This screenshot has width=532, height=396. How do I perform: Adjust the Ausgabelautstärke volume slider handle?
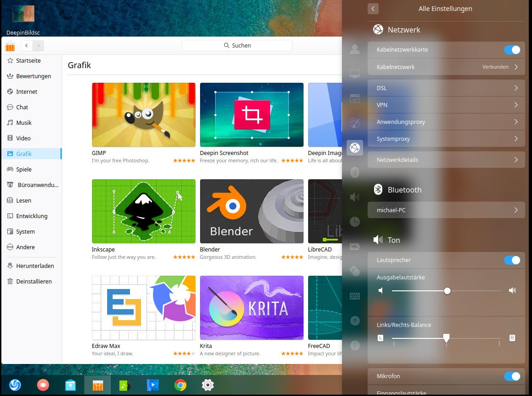pyautogui.click(x=447, y=291)
